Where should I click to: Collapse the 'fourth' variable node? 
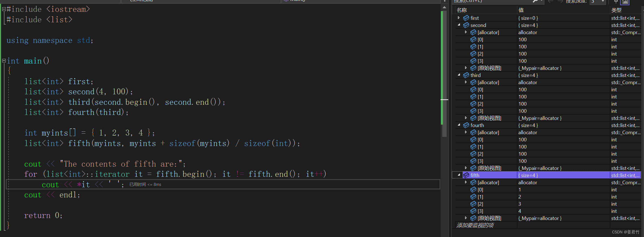(x=459, y=125)
